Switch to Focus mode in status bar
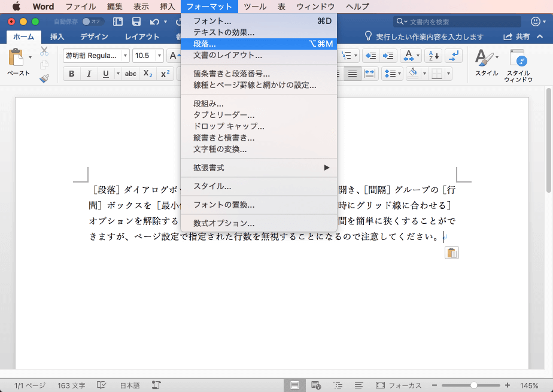553x392 pixels. click(399, 385)
